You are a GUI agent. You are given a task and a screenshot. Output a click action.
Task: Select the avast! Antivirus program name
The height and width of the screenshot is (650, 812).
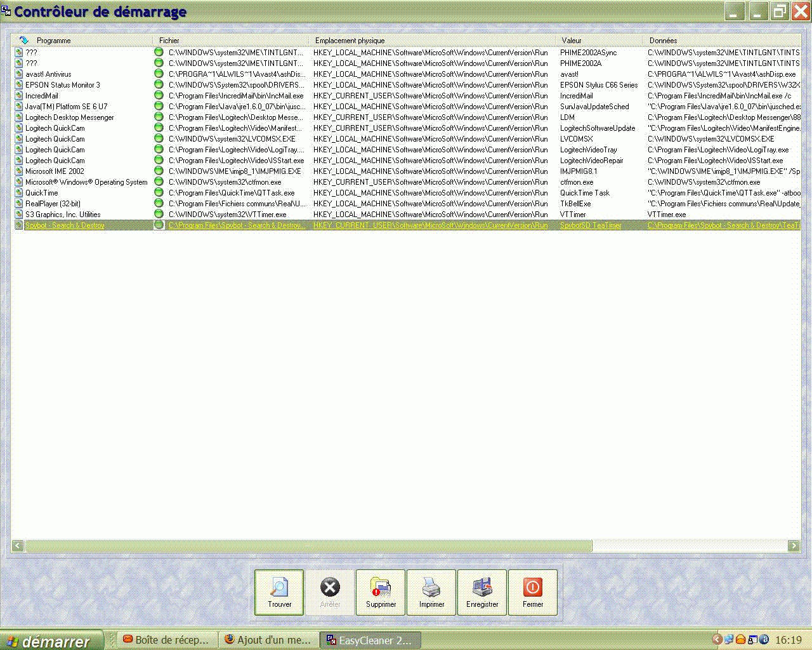coord(48,74)
